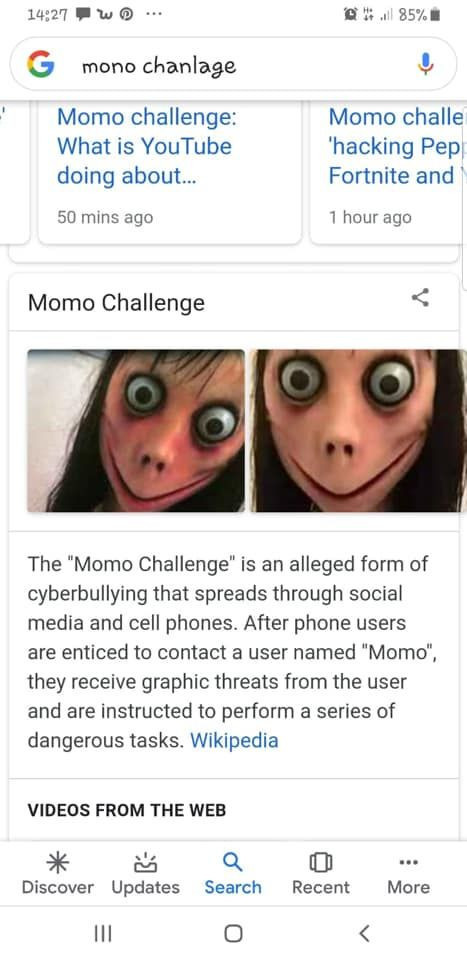Tap the battery status indicator
467x960 pixels.
click(435, 16)
